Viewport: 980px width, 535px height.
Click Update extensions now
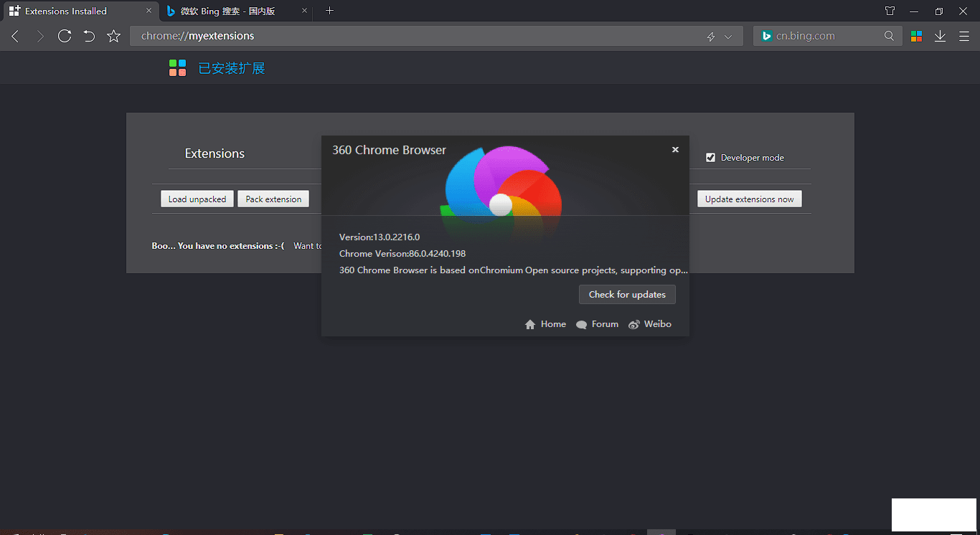click(749, 199)
